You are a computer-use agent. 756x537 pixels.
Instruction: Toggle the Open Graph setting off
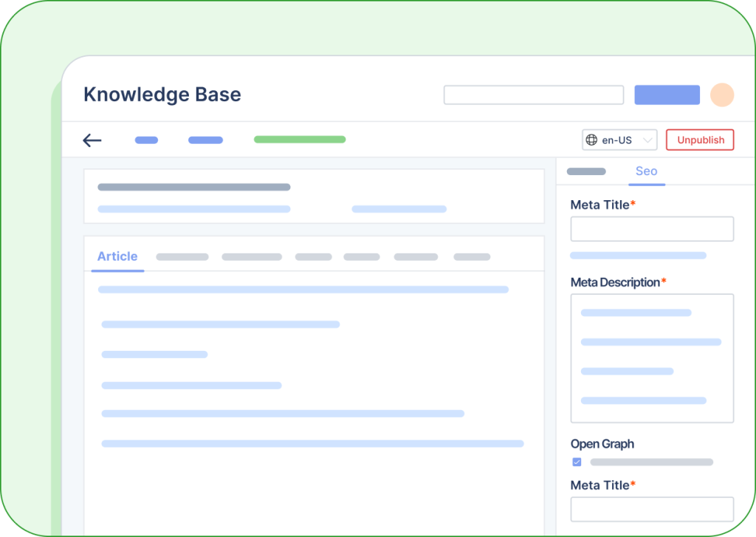[577, 462]
